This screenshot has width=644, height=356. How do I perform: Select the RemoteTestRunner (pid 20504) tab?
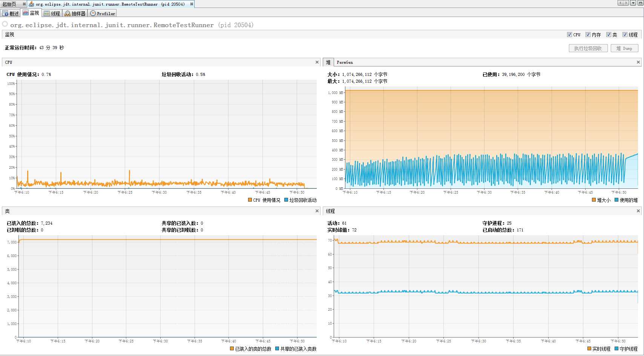point(110,4)
